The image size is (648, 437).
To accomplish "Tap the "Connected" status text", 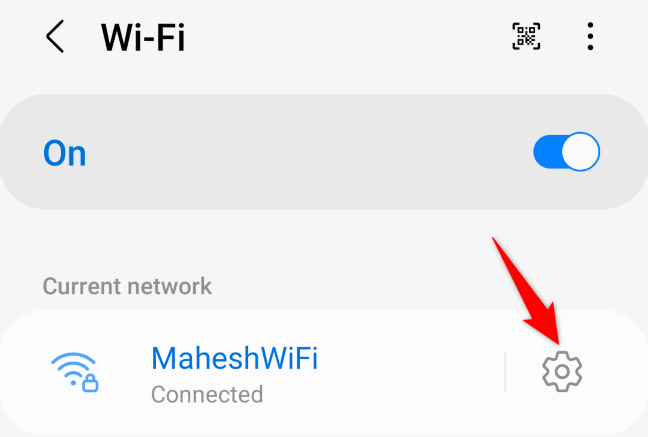I will 207,394.
